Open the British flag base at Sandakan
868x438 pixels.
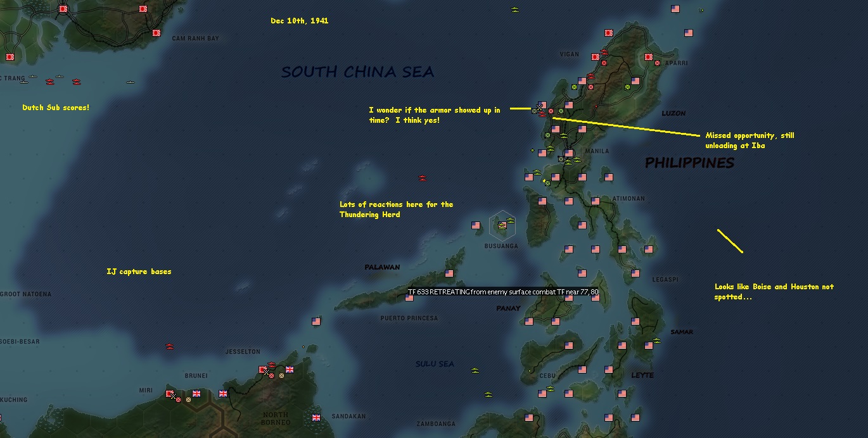pyautogui.click(x=316, y=418)
